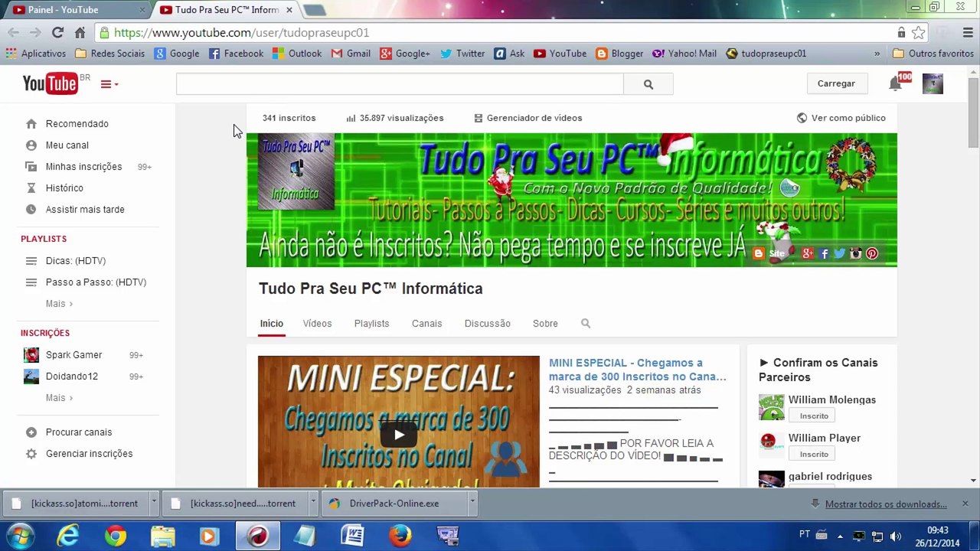
Task: Open options for atomi torrent download
Action: pos(154,504)
